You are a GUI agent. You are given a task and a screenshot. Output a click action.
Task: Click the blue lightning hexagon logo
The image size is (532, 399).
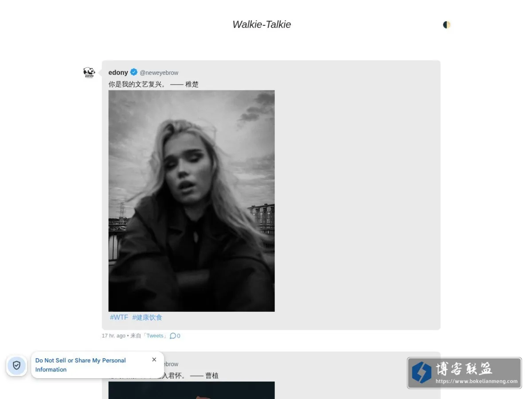421,372
